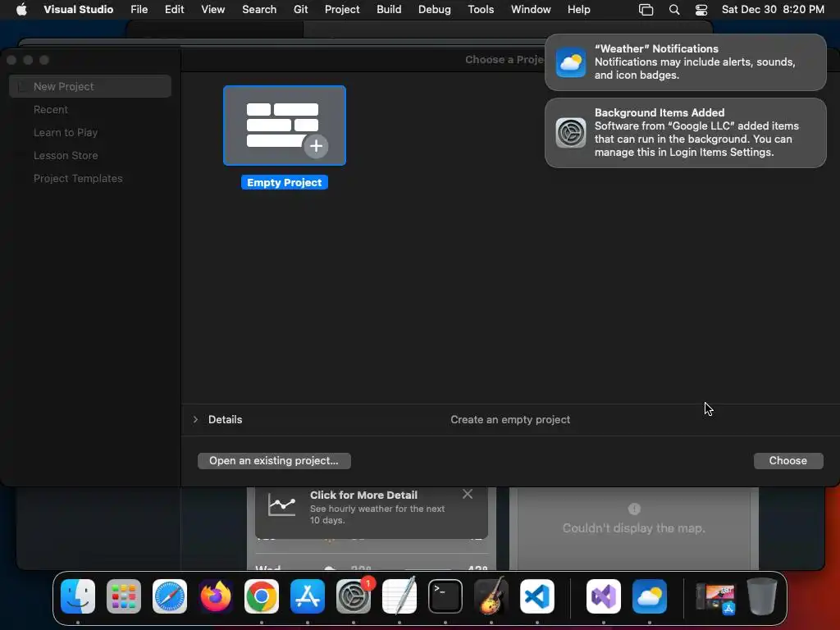Open the Edit menu
The width and height of the screenshot is (840, 630).
pyautogui.click(x=174, y=10)
